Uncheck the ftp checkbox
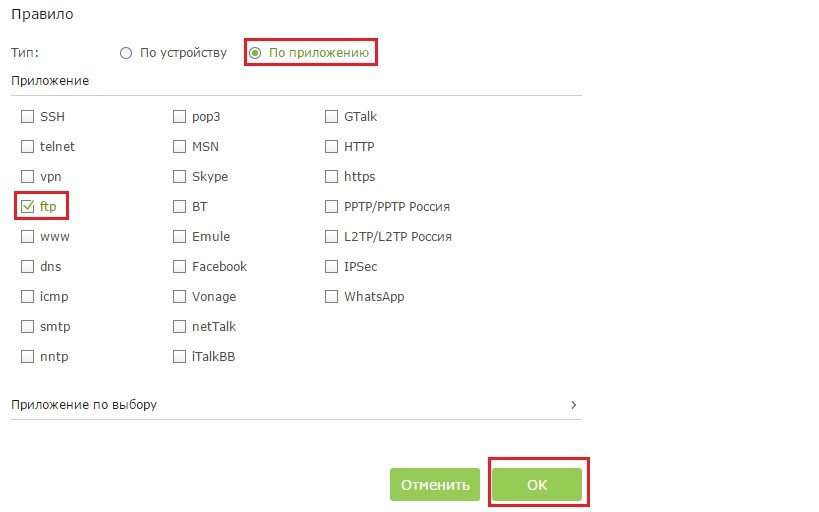This screenshot has height=512, width=819. coord(27,207)
